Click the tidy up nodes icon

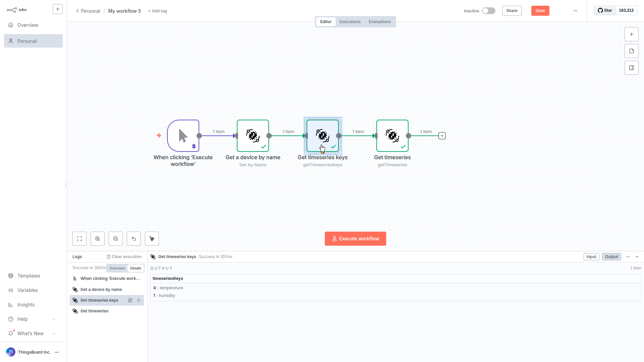[152, 239]
